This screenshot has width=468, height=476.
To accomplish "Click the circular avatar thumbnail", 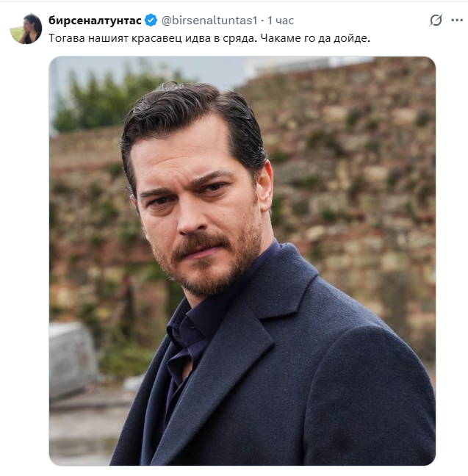I will coord(26,29).
